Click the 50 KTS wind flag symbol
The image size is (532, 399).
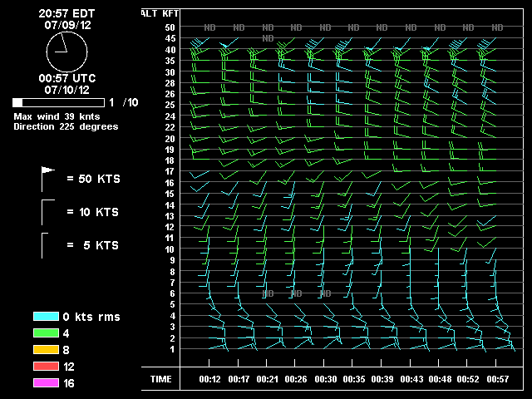[48, 180]
